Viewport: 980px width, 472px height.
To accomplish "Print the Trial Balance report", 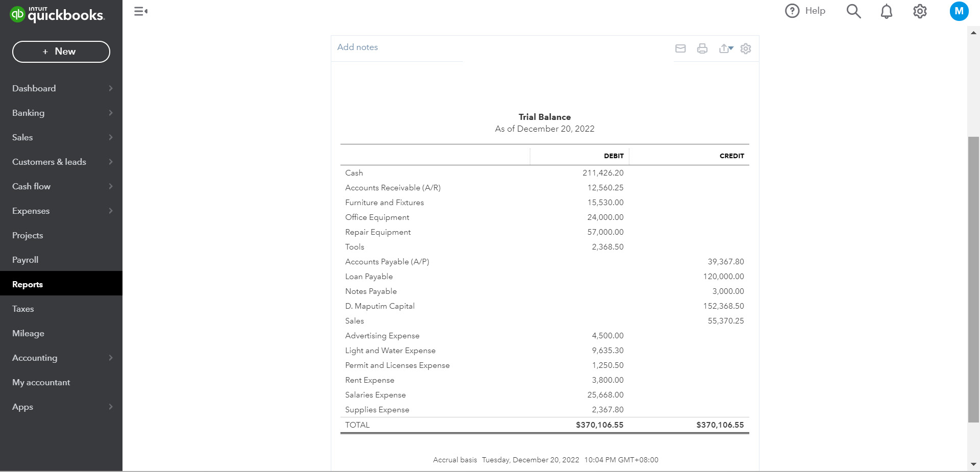I will coord(702,48).
